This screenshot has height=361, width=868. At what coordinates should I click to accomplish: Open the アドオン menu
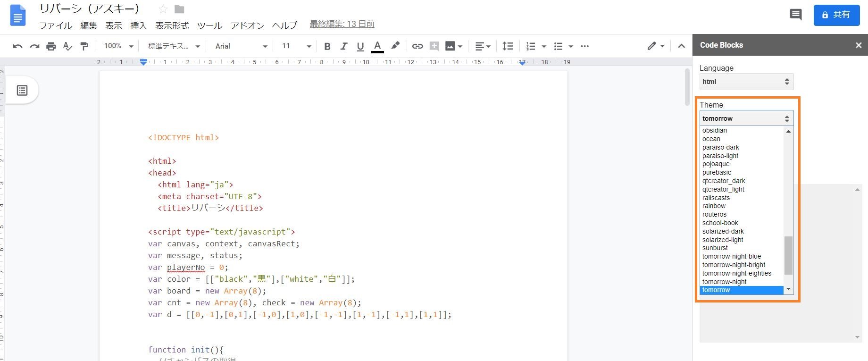point(247,25)
